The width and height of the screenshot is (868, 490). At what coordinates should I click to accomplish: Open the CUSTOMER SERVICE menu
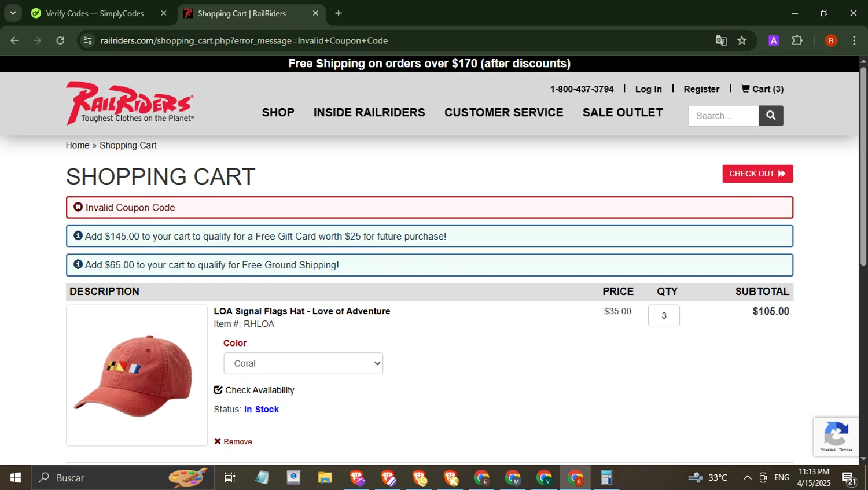coord(503,112)
